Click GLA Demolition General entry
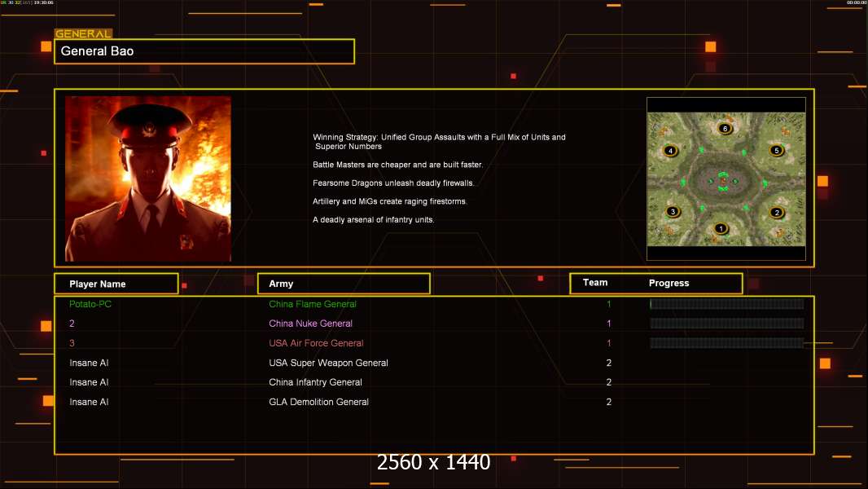This screenshot has width=868, height=489. pos(319,402)
